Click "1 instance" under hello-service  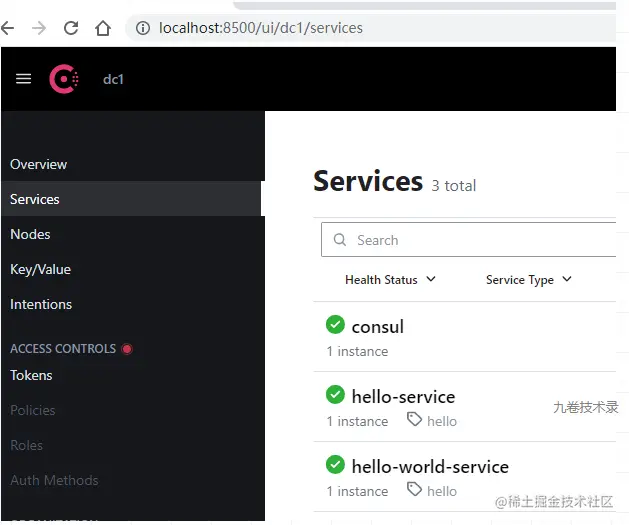click(357, 421)
